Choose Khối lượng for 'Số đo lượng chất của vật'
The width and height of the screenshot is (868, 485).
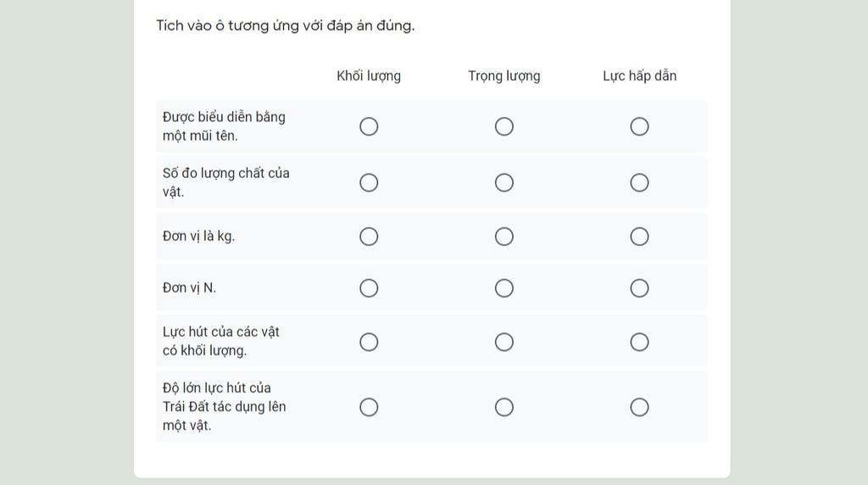[369, 182]
